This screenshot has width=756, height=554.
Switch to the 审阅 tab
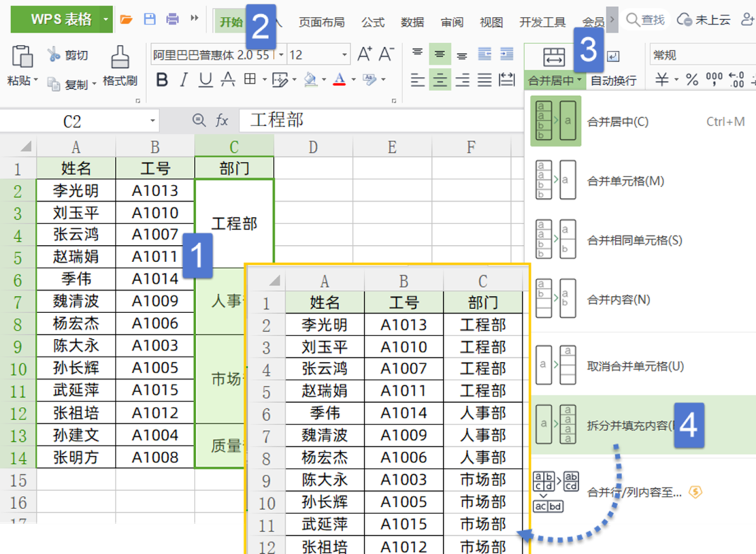pyautogui.click(x=451, y=22)
